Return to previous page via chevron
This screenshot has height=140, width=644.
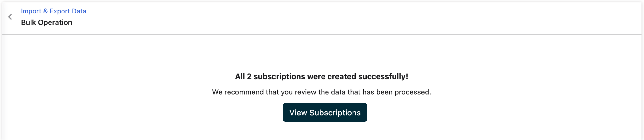tap(10, 17)
